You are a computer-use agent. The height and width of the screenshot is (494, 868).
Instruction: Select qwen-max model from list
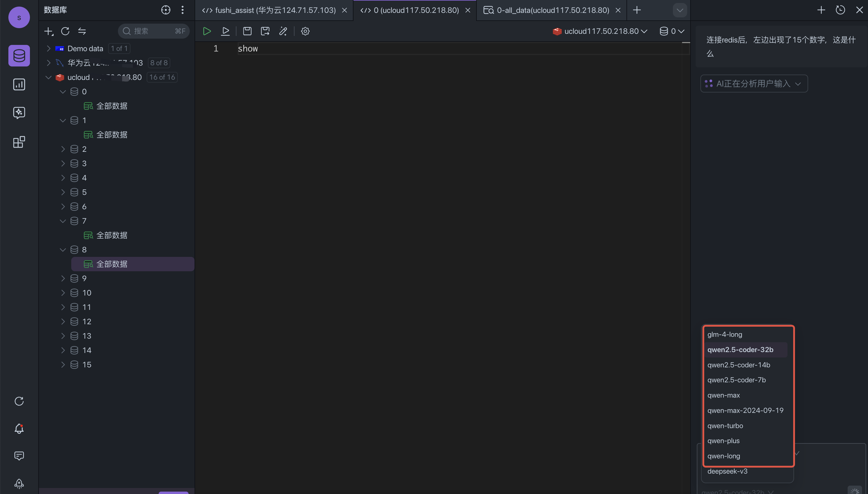click(723, 395)
